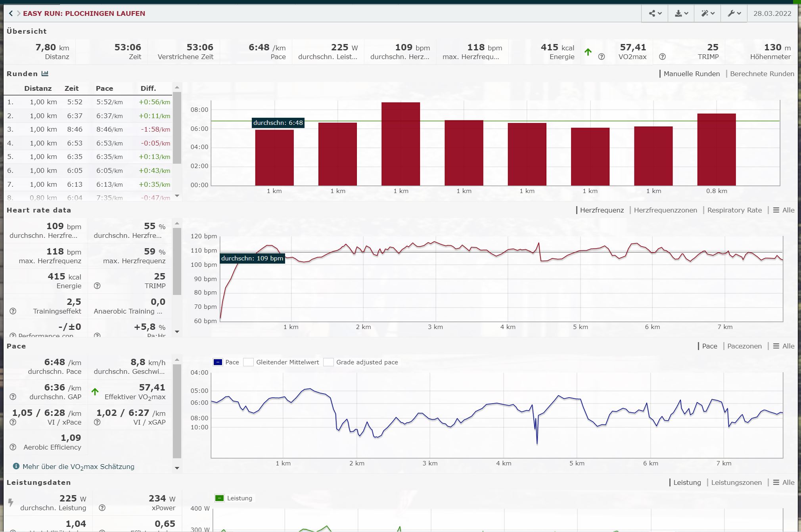
Task: Open Mehr über die VO2max Schätzung link
Action: 78,467
